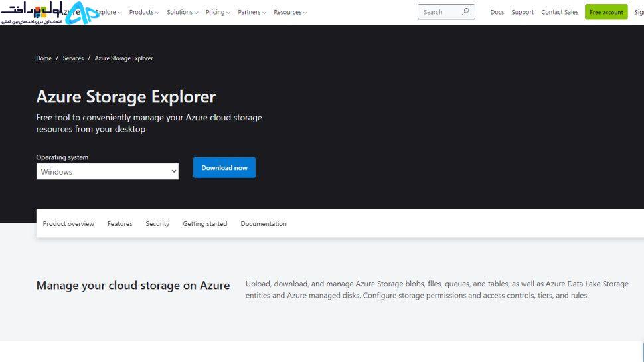Click the Download now button
The width and height of the screenshot is (644, 362).
tap(224, 167)
